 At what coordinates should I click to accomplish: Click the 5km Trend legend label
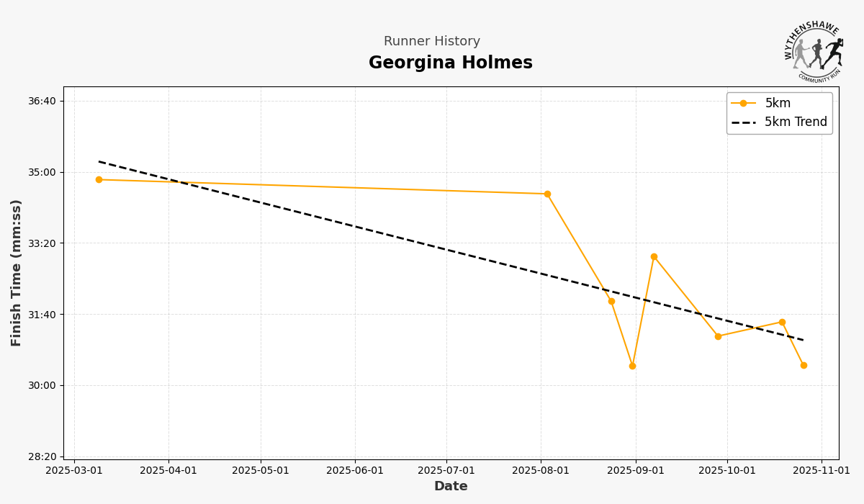click(x=796, y=122)
